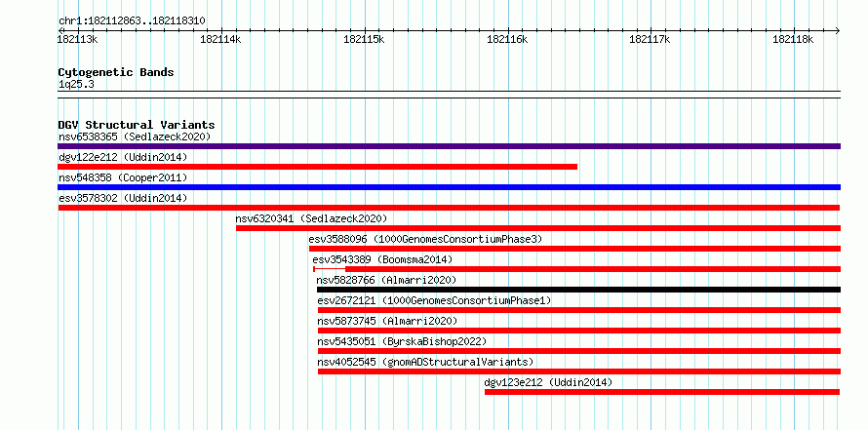The image size is (868, 430).
Task: Select the red esv3578302 variant bar
Action: coord(449,208)
